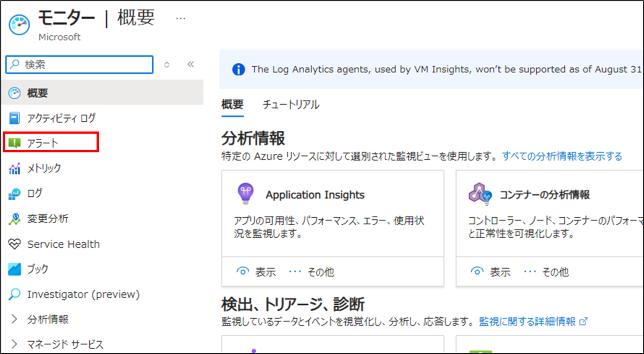This screenshot has height=354, width=644.
Task: Click the アクティビティ ログ book icon
Action: (14, 118)
